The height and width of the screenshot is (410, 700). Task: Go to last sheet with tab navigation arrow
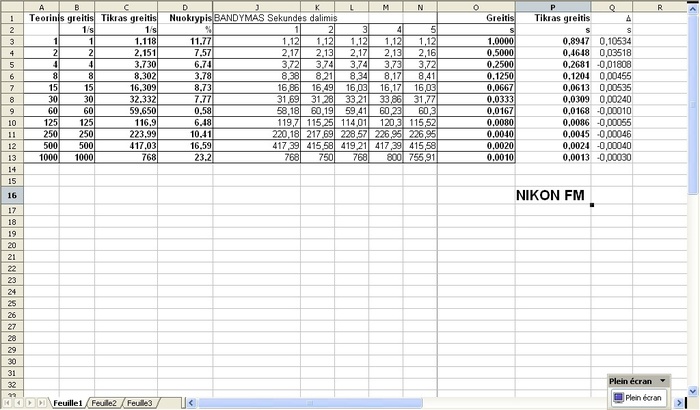click(42, 403)
